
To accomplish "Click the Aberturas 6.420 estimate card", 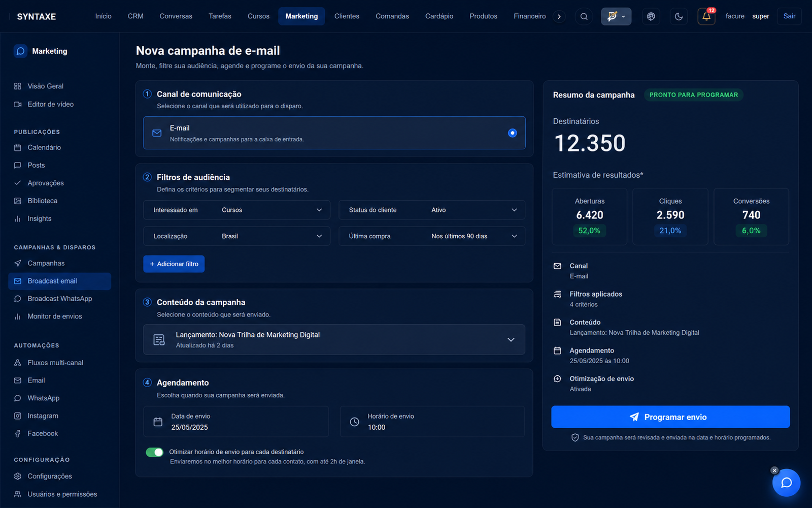I will point(589,217).
